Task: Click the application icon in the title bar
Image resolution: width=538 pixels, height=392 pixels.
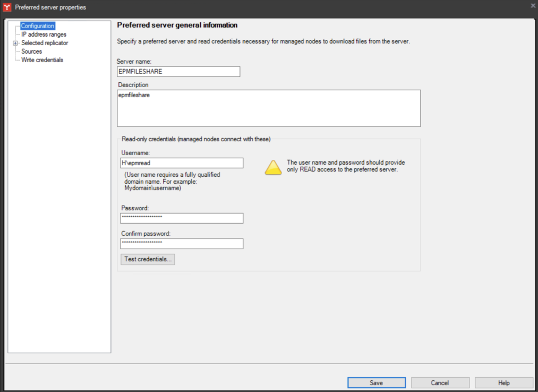Action: (x=6, y=7)
